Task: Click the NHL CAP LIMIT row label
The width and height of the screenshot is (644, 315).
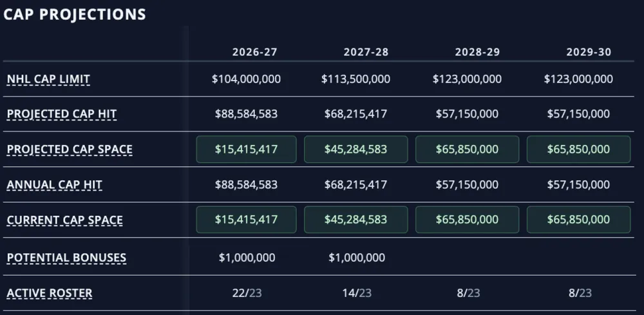Action: coord(48,79)
